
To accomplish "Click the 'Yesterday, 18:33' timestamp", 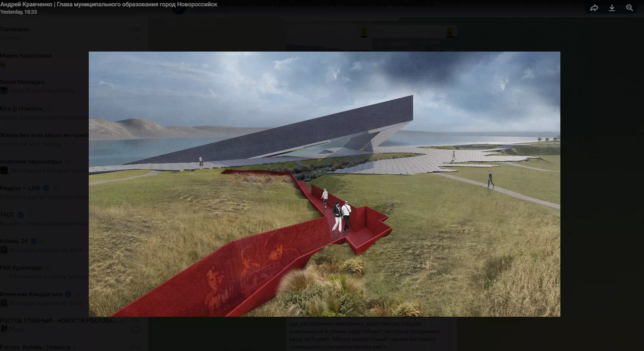I will (x=18, y=12).
